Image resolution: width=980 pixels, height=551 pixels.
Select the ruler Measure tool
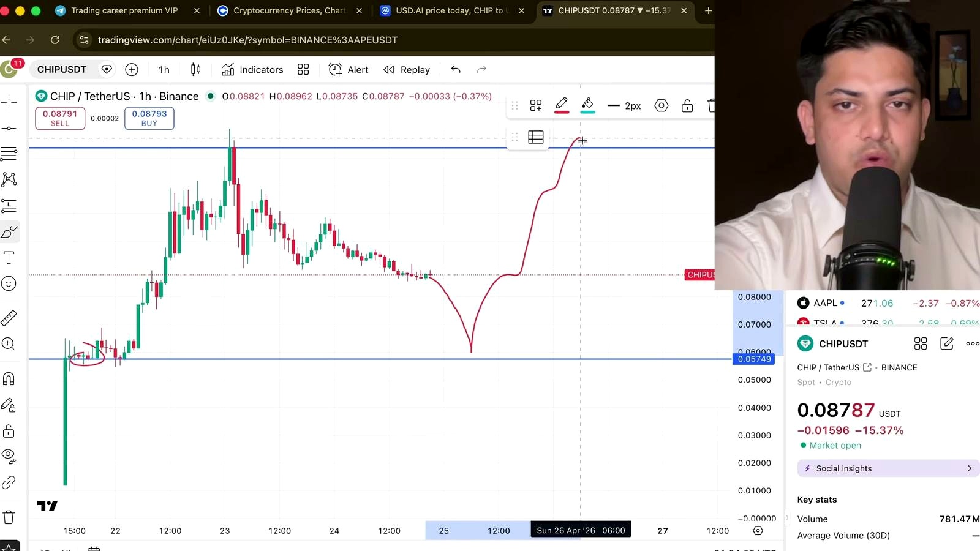coord(9,318)
